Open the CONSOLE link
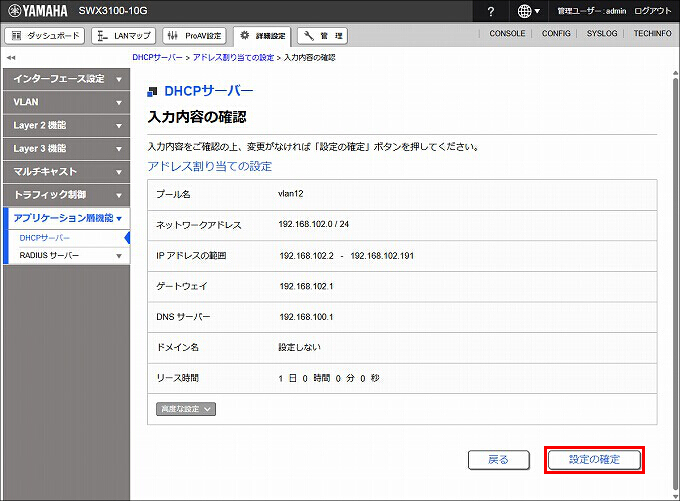The height and width of the screenshot is (501, 680). tap(507, 33)
